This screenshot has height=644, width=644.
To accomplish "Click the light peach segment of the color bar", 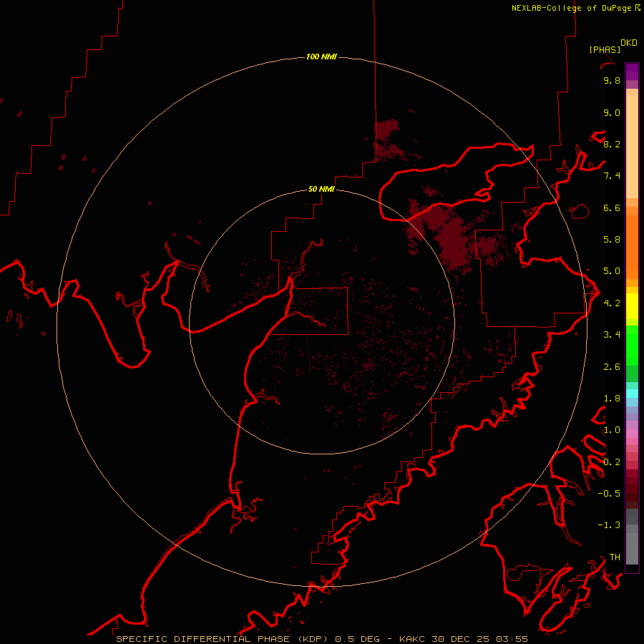I will point(632,147).
